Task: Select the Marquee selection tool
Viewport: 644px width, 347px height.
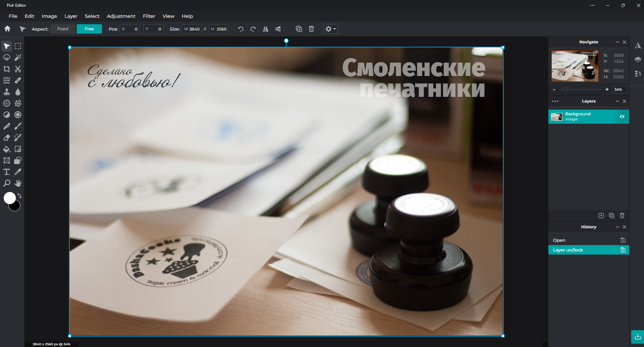Action: pyautogui.click(x=18, y=46)
